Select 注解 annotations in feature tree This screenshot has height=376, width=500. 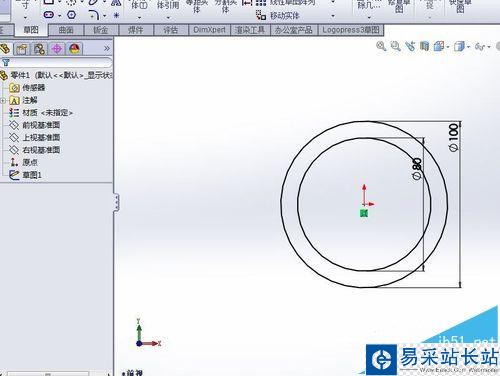click(x=24, y=100)
